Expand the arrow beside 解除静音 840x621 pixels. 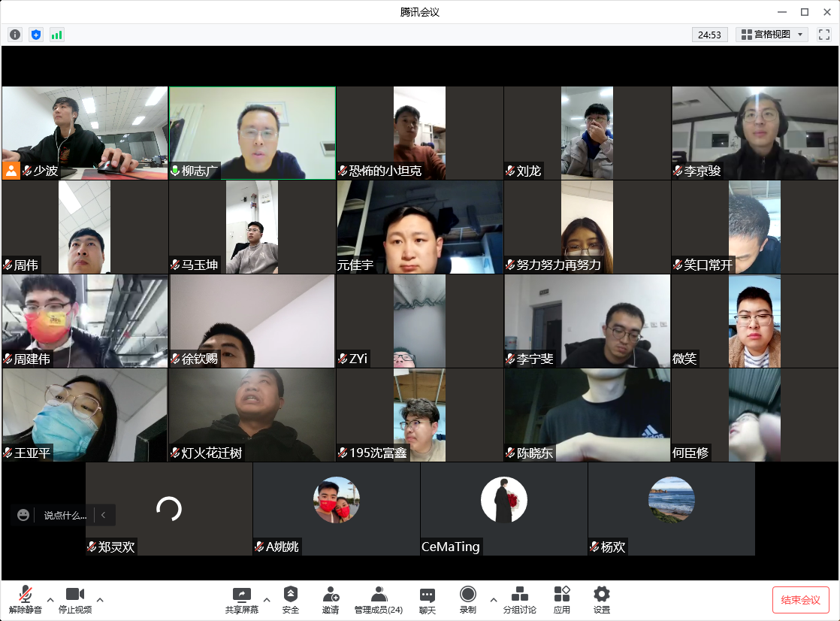(50, 599)
